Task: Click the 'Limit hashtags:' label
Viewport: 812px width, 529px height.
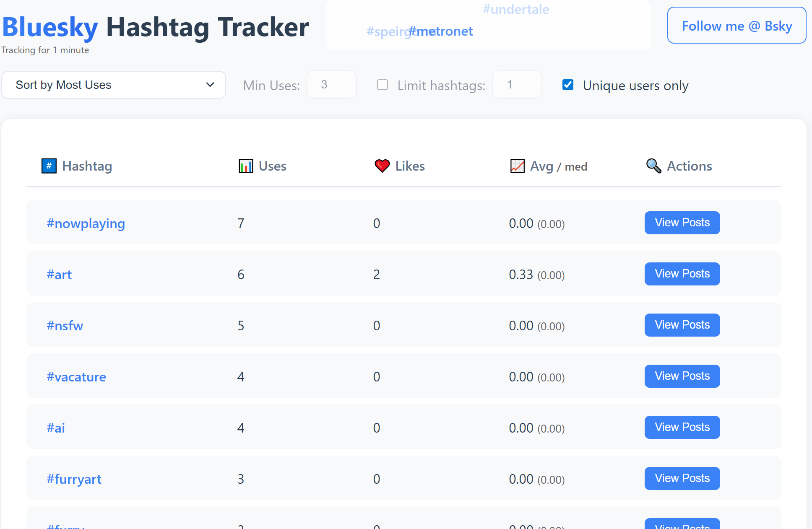Action: (x=441, y=86)
